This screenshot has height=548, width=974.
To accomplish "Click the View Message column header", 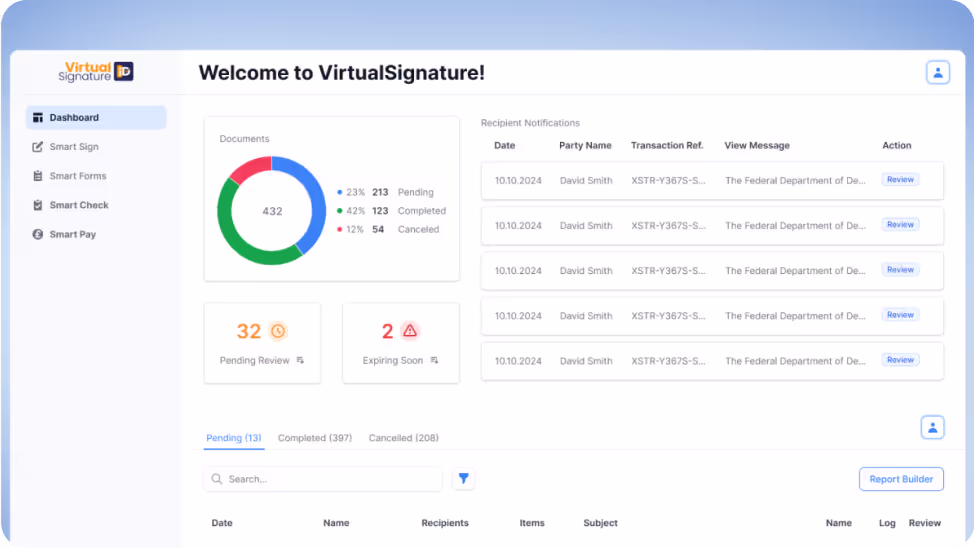I will [x=757, y=145].
